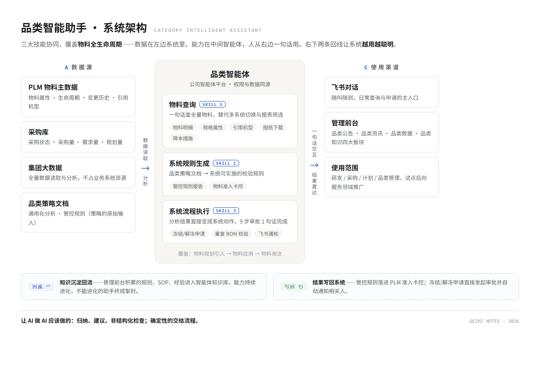Screen dimensions: 540x392
Task: Click the CATEGORY INTELLIGENT ASSISTANT subtitle
Action: (x=208, y=30)
